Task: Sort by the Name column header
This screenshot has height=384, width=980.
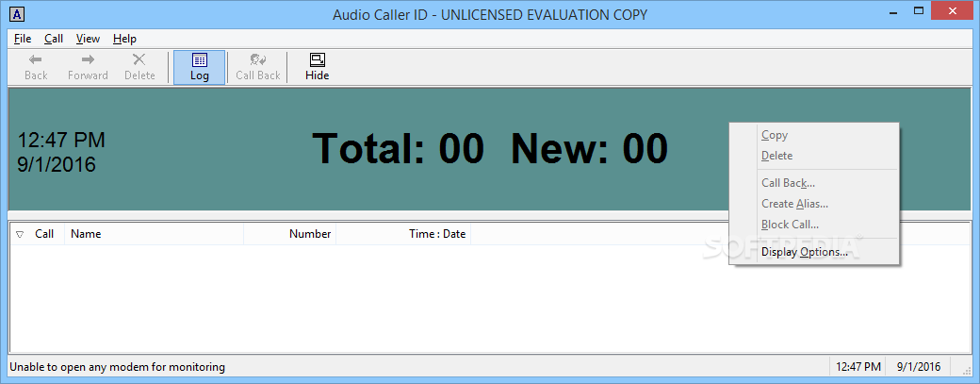Action: click(x=154, y=234)
